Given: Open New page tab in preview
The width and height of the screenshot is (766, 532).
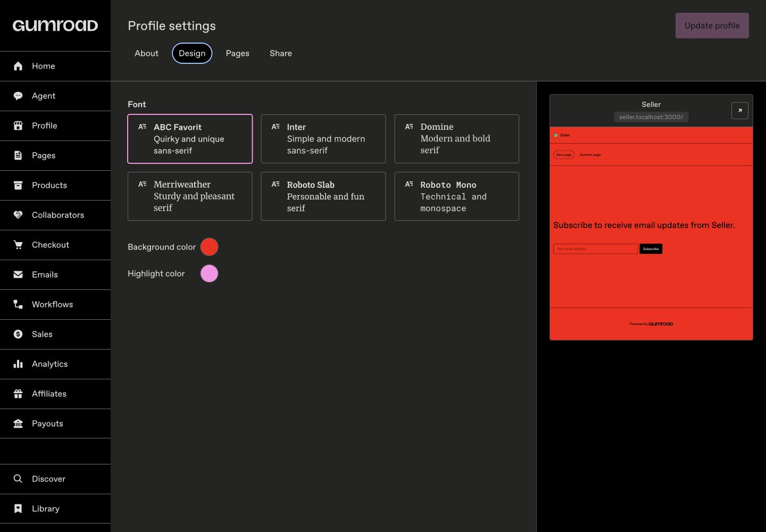Looking at the screenshot, I should click(x=564, y=155).
